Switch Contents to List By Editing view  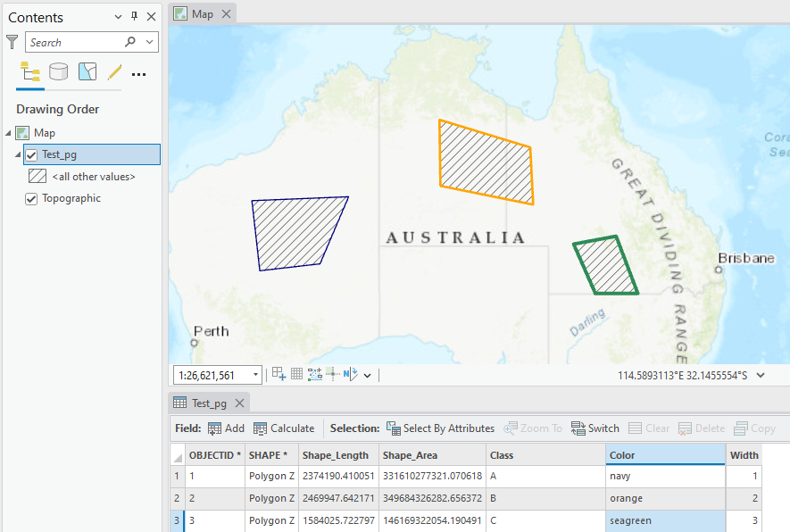112,71
